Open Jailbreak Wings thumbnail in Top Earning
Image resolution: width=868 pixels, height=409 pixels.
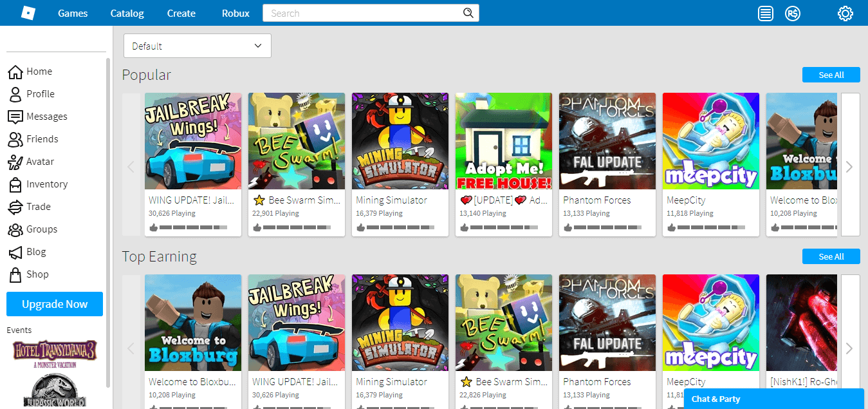pos(297,323)
